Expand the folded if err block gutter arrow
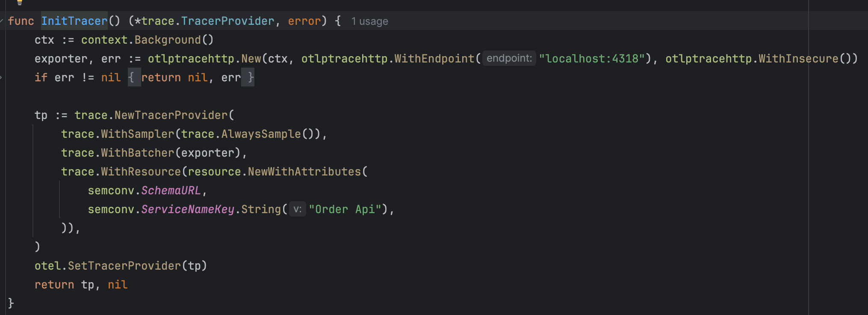 tap(2, 77)
